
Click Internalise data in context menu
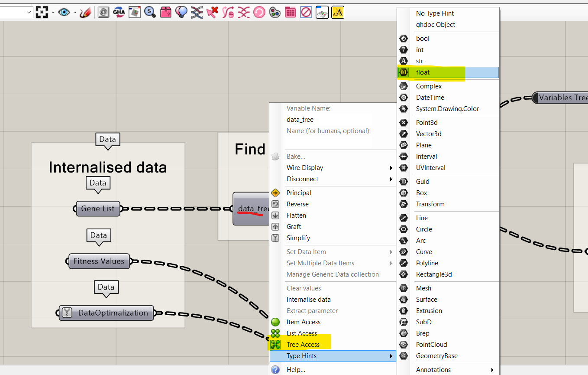[x=308, y=300]
